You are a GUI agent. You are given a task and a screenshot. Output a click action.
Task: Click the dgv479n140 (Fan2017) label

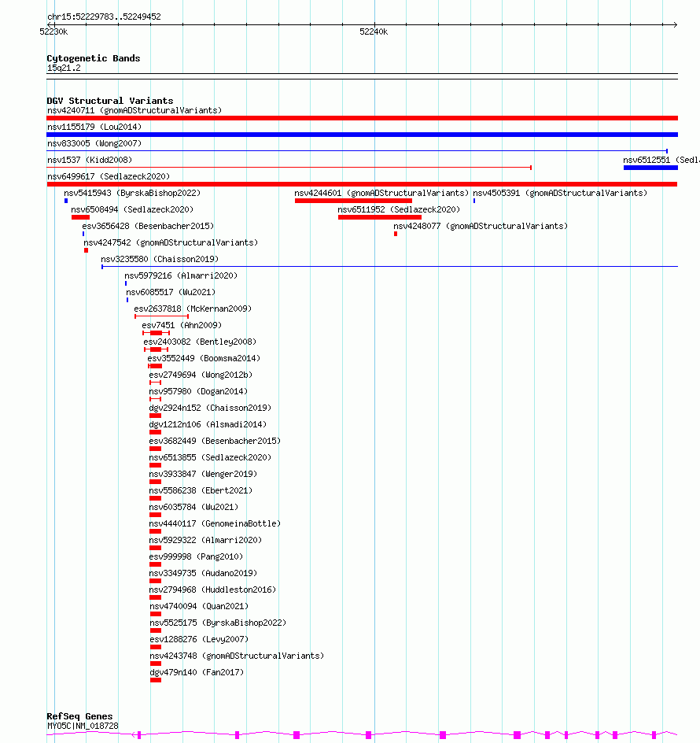pos(197,673)
